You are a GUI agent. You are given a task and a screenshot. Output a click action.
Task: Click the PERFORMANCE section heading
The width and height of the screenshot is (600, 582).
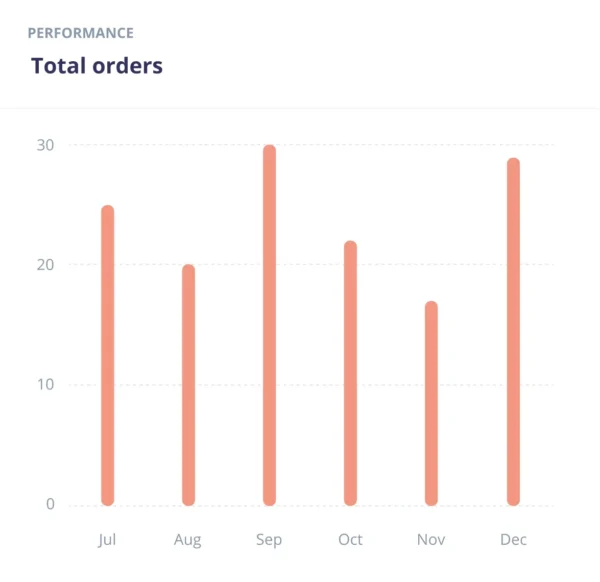click(x=79, y=32)
